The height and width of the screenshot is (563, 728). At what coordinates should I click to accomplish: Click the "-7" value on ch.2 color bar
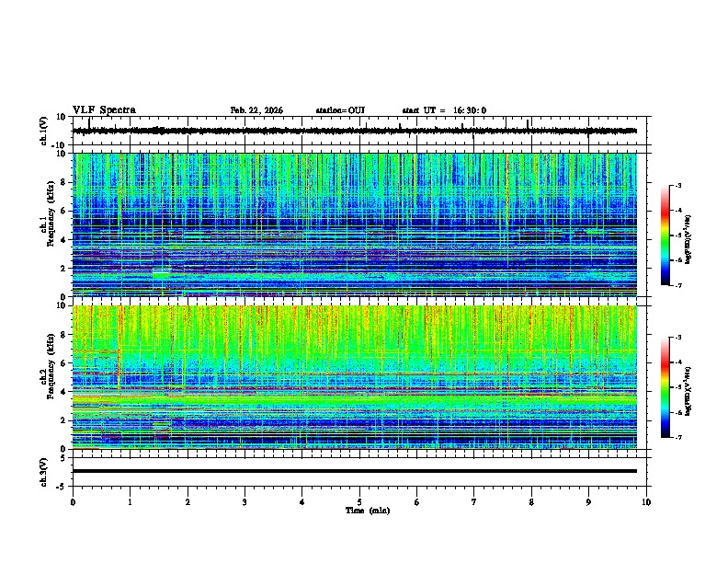677,437
